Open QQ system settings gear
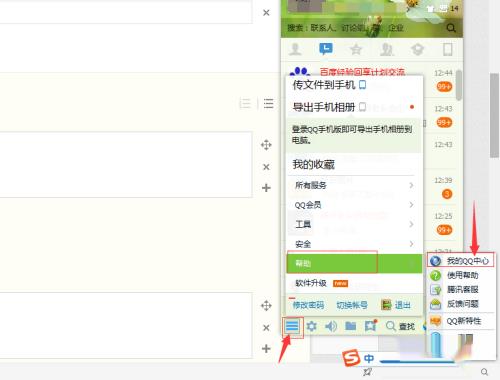500x380 pixels. [x=311, y=326]
